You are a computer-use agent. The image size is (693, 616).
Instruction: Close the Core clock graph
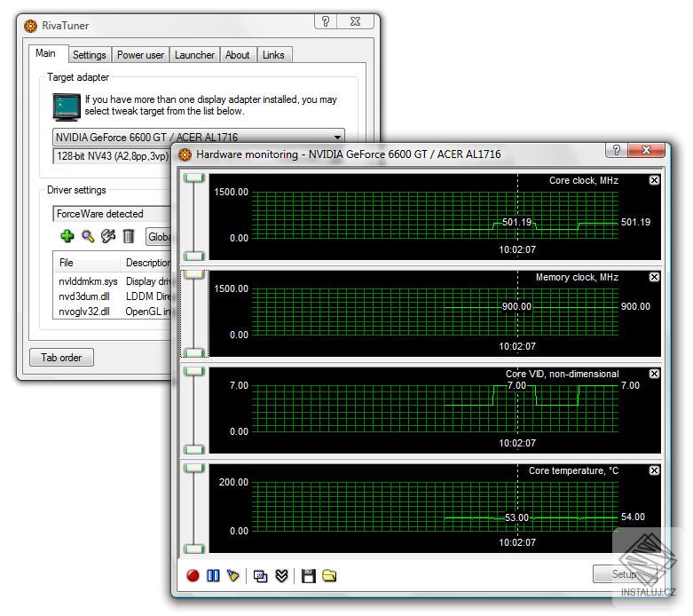click(654, 180)
